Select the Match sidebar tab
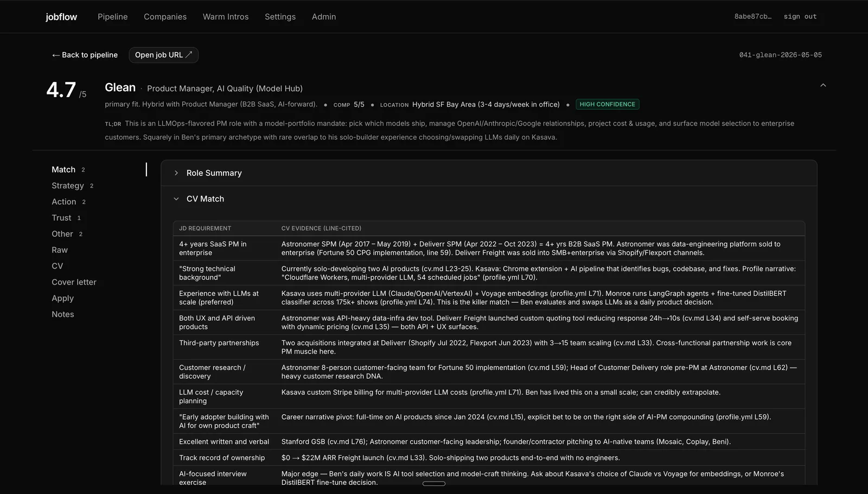Screen dimensions: 868x494 point(68,170)
